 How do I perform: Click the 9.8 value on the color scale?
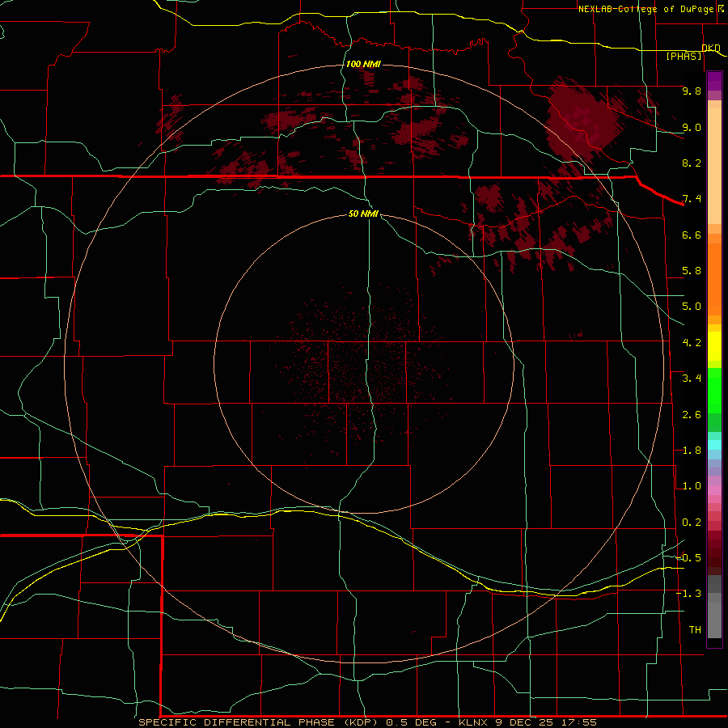pos(692,91)
